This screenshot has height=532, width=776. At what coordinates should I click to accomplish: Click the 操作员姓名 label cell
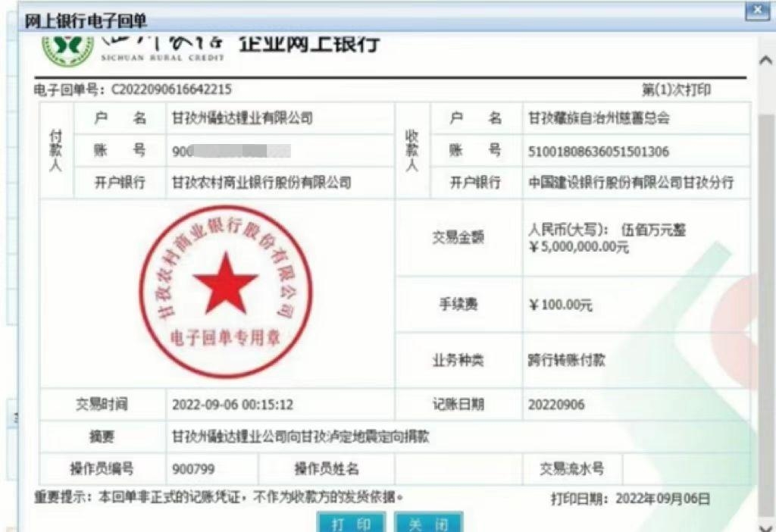pyautogui.click(x=327, y=468)
